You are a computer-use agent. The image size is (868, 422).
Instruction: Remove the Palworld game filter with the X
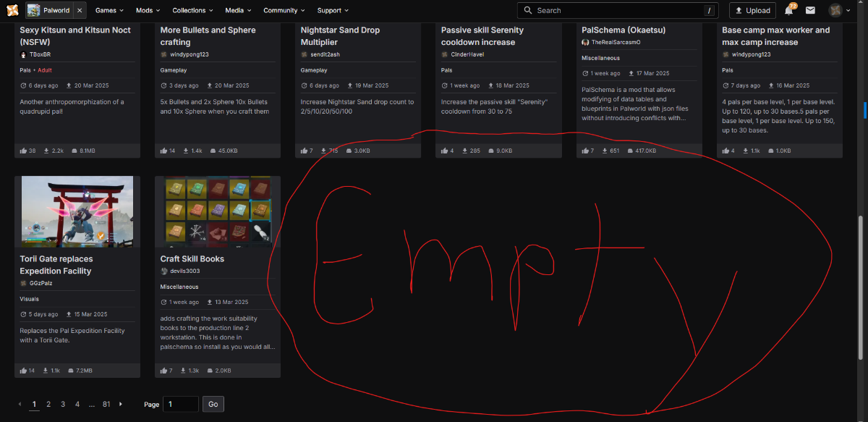[79, 10]
